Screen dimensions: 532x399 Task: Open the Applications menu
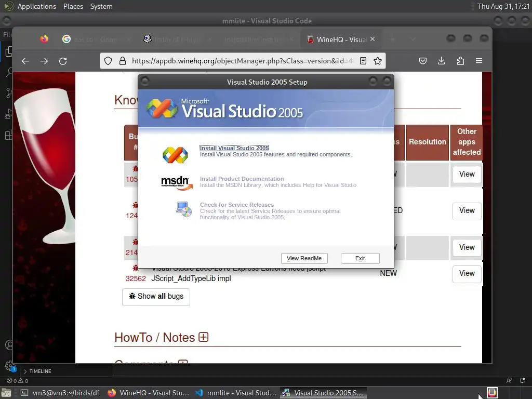[37, 6]
